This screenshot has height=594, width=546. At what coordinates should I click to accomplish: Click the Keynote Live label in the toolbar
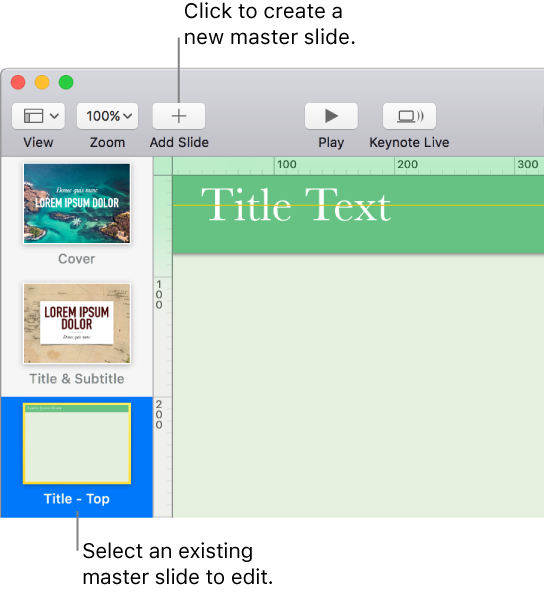[x=409, y=143]
